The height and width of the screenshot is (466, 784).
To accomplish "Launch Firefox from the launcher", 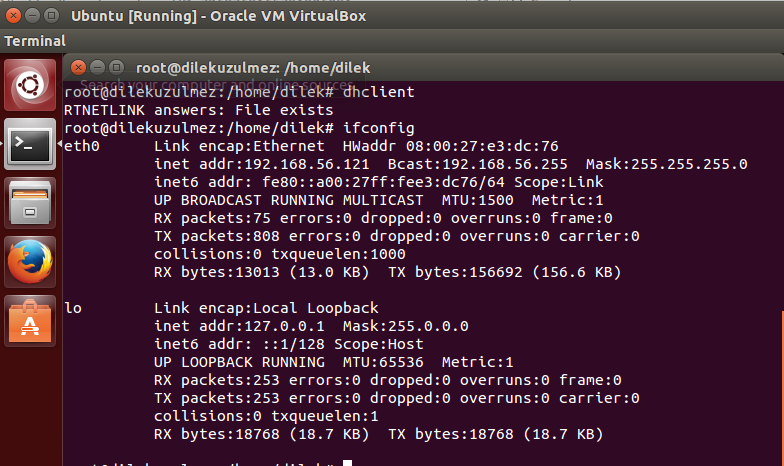I will [x=30, y=262].
